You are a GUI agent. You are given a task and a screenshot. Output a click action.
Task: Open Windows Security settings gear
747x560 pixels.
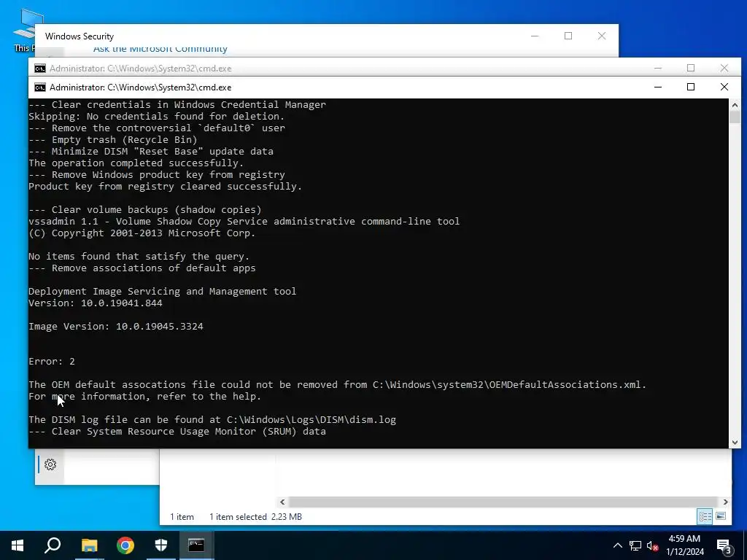pos(50,464)
